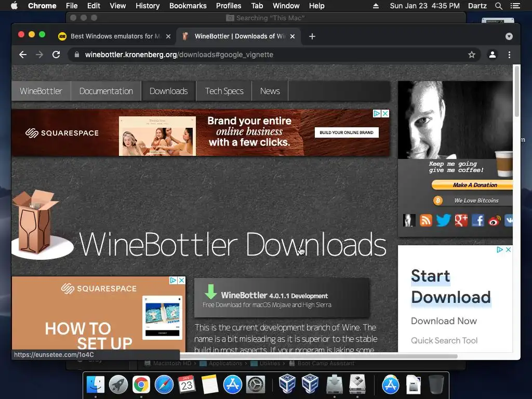Open the Chrome three-dot menu
Screen dimensions: 532x399
click(509, 55)
